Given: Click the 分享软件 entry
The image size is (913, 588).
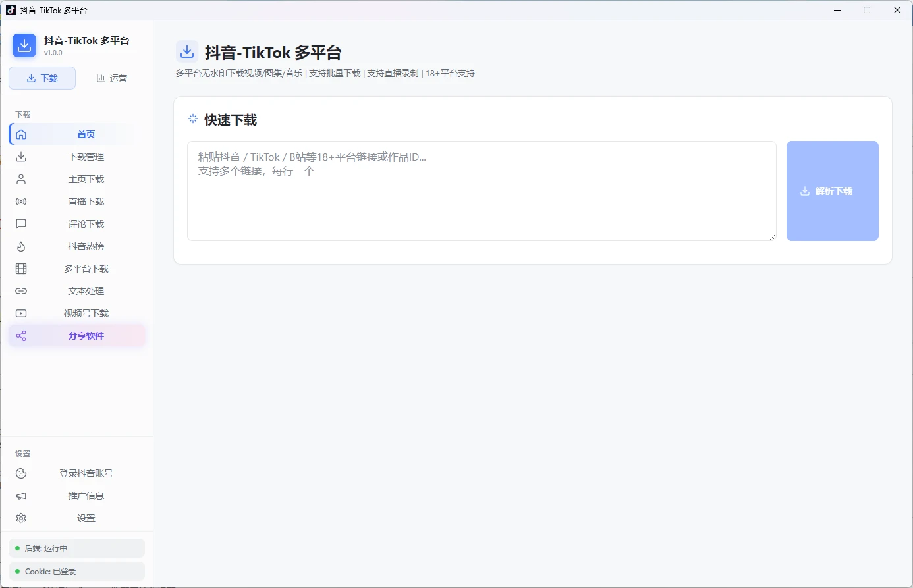Looking at the screenshot, I should [76, 336].
